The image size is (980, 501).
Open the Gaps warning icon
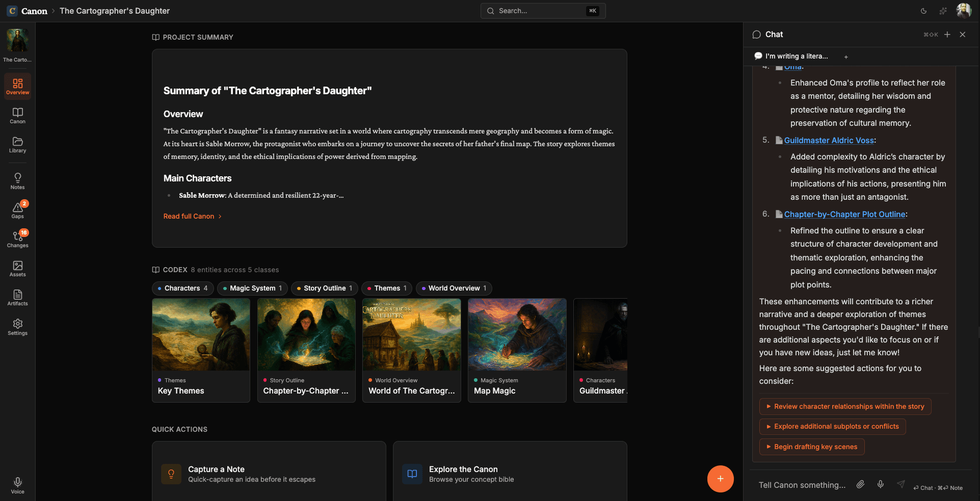point(17,210)
